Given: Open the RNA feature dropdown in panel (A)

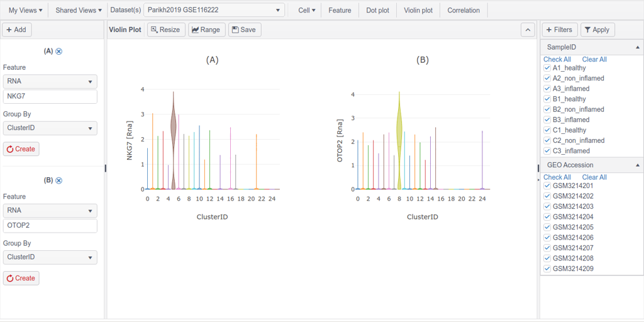Looking at the screenshot, I should 50,81.
